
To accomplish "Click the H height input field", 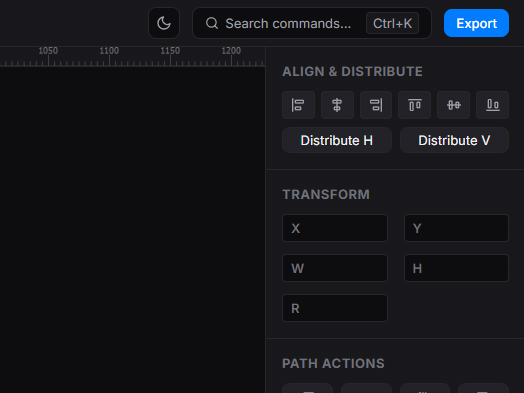I will tap(456, 268).
